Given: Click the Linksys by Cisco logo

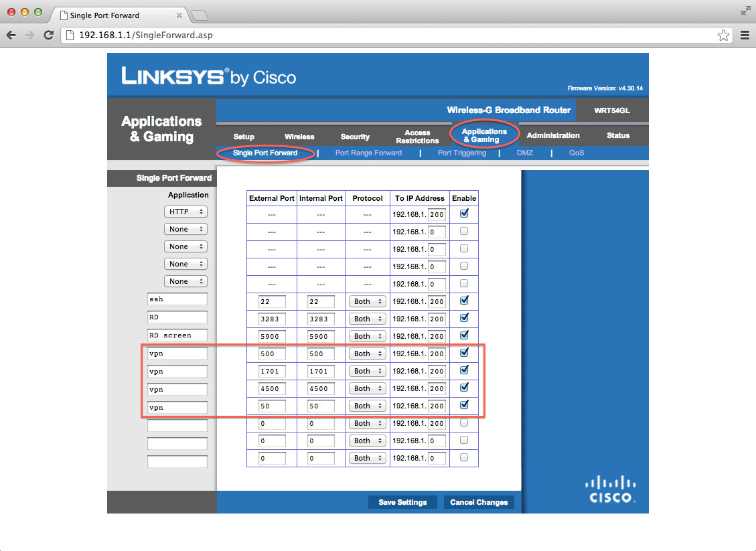Looking at the screenshot, I should click(x=209, y=76).
